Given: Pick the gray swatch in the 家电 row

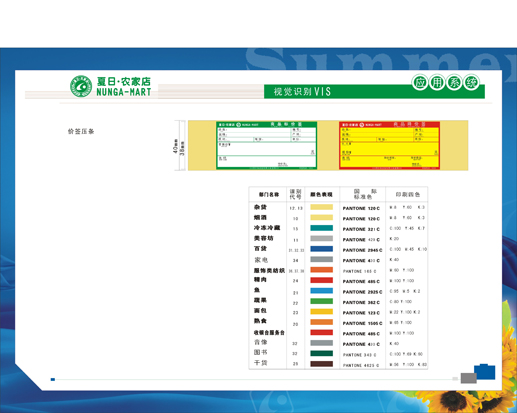Looking at the screenshot, I should [x=322, y=259].
